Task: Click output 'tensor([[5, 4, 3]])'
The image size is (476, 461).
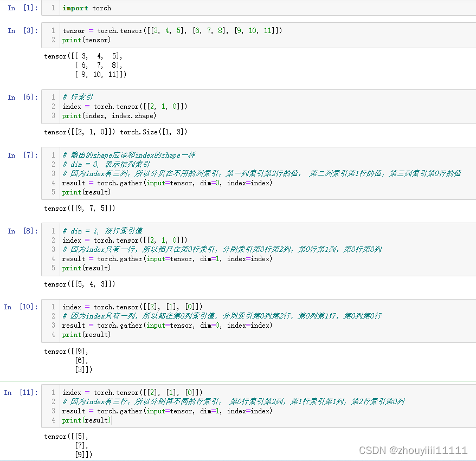Action: pos(80,284)
